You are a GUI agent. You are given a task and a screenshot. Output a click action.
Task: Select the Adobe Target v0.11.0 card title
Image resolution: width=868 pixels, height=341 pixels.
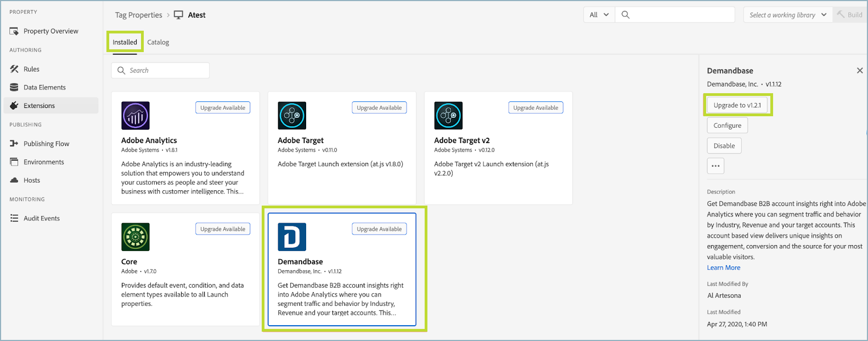301,140
